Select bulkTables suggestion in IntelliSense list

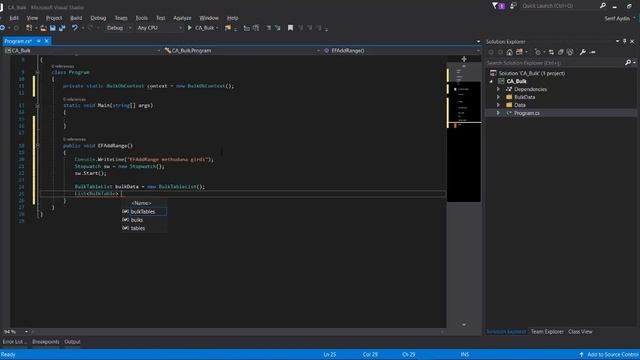(144, 211)
